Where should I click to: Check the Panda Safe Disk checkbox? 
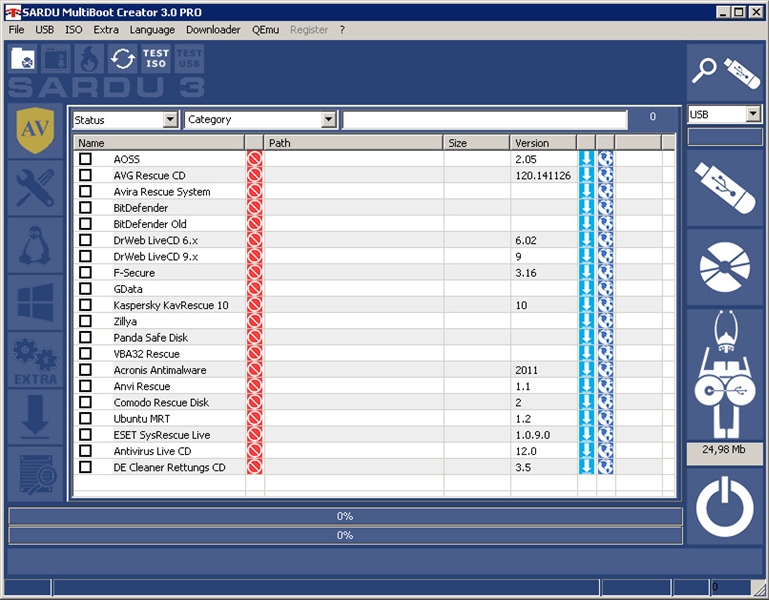[85, 337]
